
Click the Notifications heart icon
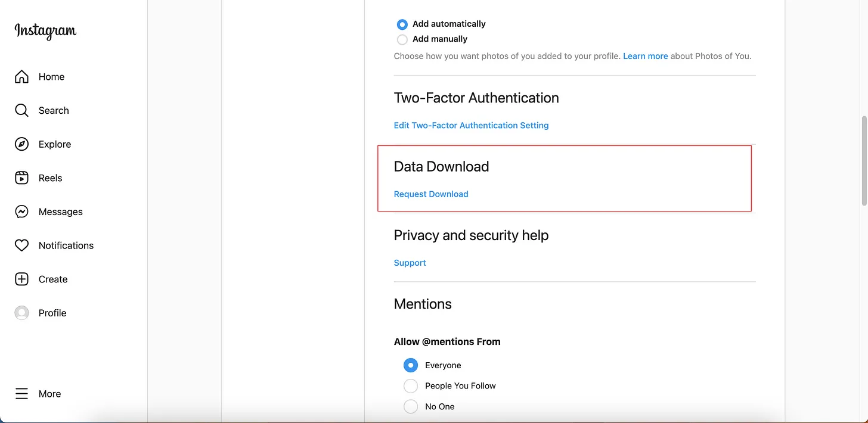[x=21, y=245]
